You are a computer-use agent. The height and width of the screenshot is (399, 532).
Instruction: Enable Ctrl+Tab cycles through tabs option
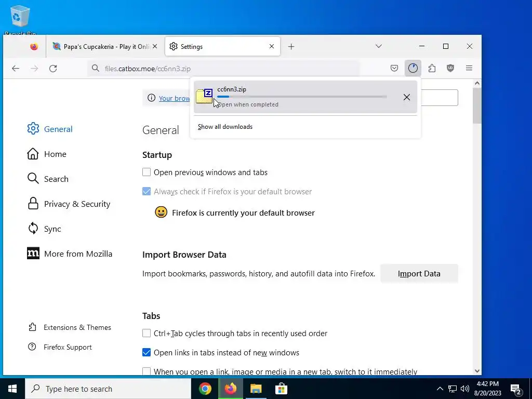click(146, 333)
